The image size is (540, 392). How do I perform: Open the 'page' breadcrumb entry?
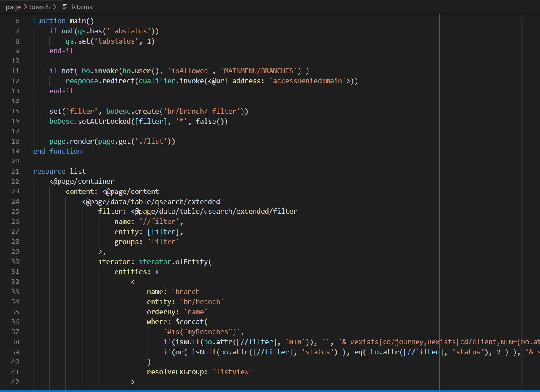tap(13, 7)
